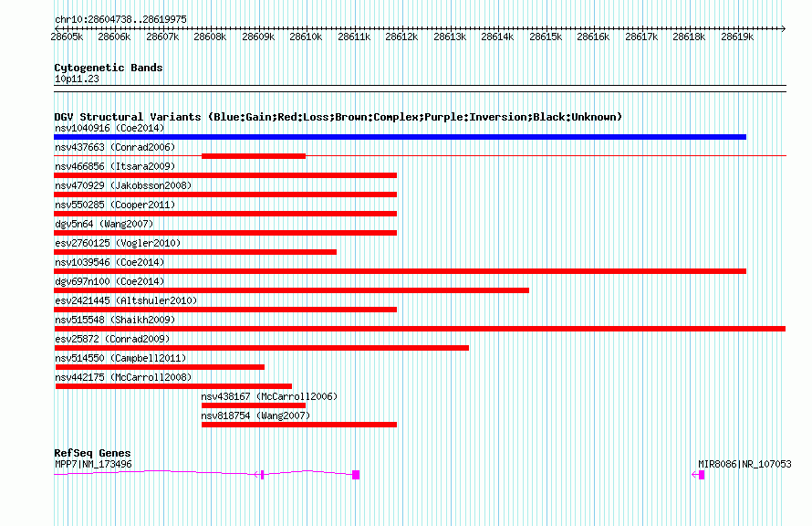Screen dimensions: 812x526
Task: Select the red bar under nsv550285
Action: click(225, 214)
